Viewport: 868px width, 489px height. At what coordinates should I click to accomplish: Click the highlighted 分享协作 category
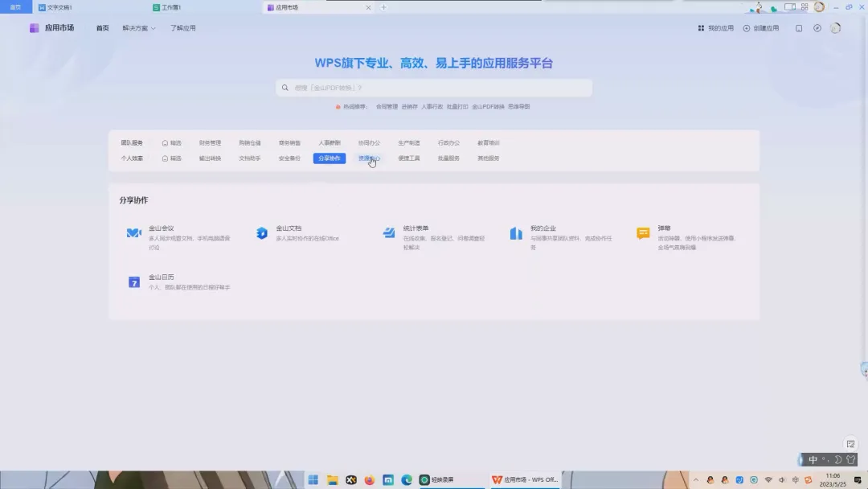click(330, 158)
